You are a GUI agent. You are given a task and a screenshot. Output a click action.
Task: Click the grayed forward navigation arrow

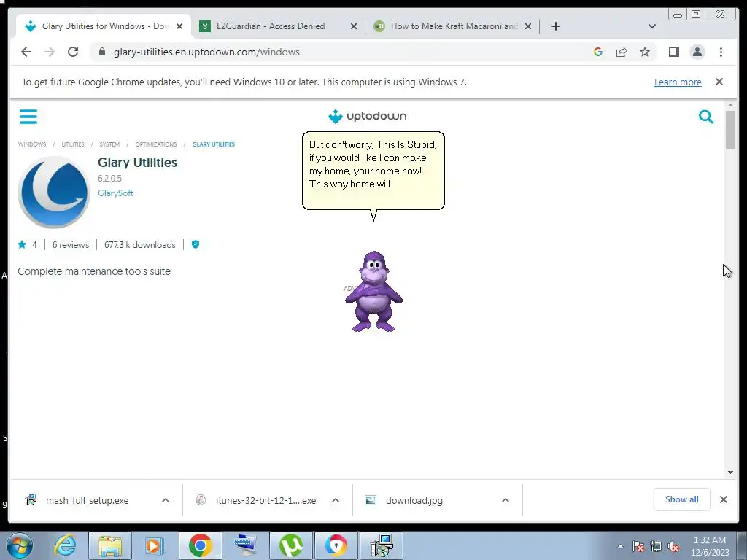click(x=50, y=52)
